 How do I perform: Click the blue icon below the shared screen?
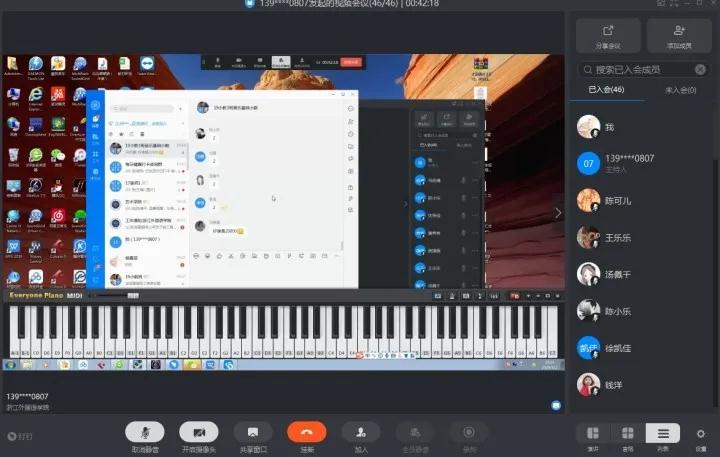[x=555, y=405]
